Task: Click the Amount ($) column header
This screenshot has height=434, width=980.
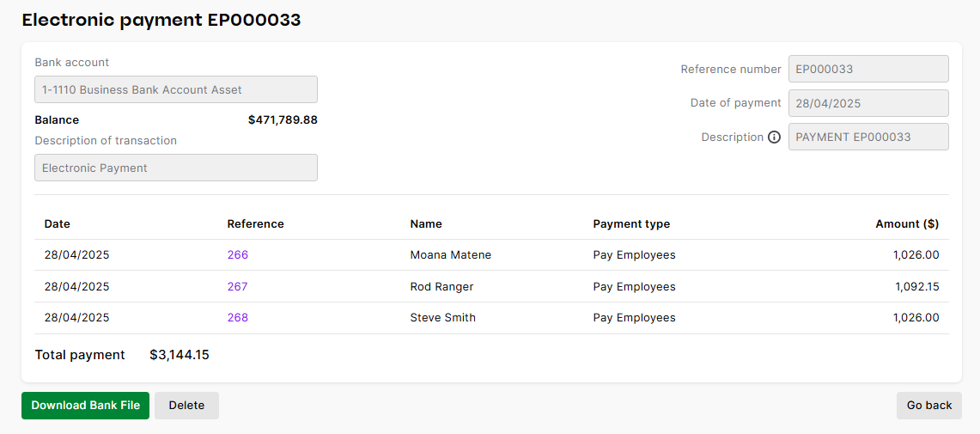Action: 907,224
